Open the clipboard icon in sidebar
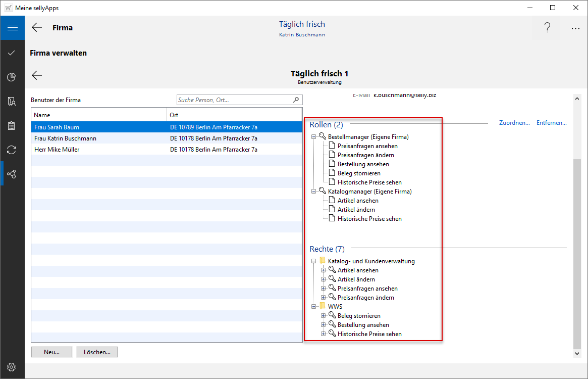The image size is (588, 379). (x=12, y=126)
